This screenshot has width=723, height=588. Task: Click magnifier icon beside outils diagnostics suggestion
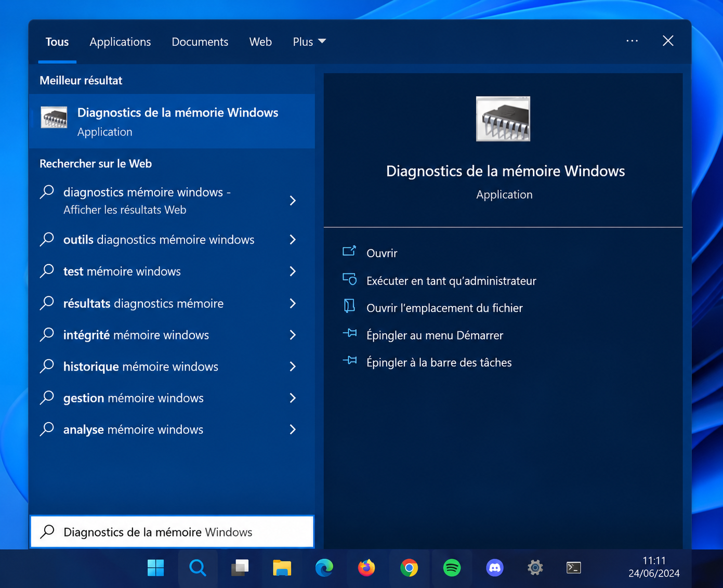(47, 239)
